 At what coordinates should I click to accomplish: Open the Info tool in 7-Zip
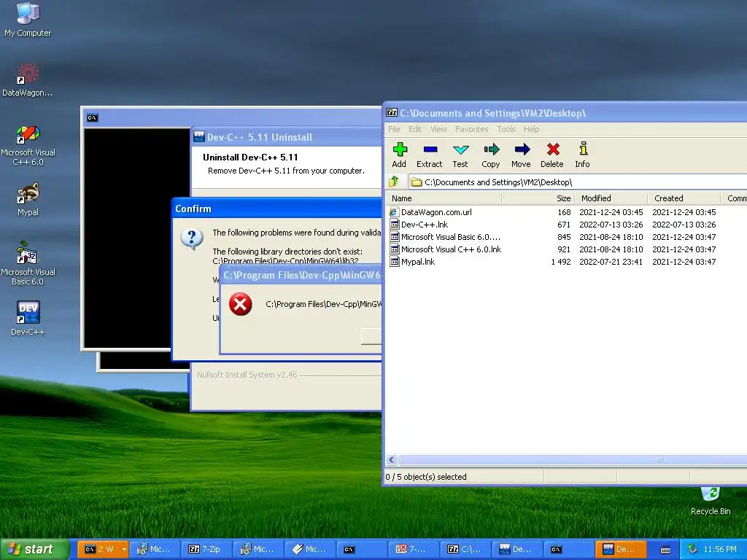tap(582, 155)
